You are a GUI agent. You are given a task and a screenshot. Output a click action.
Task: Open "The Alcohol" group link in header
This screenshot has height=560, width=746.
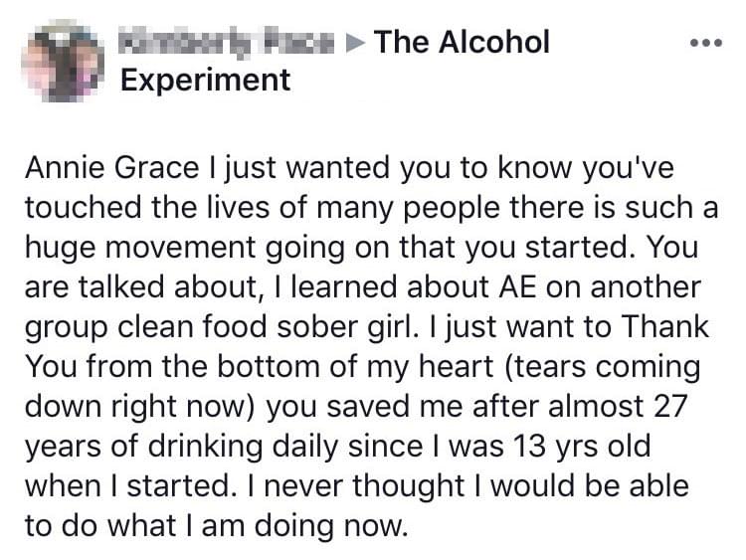(x=463, y=43)
